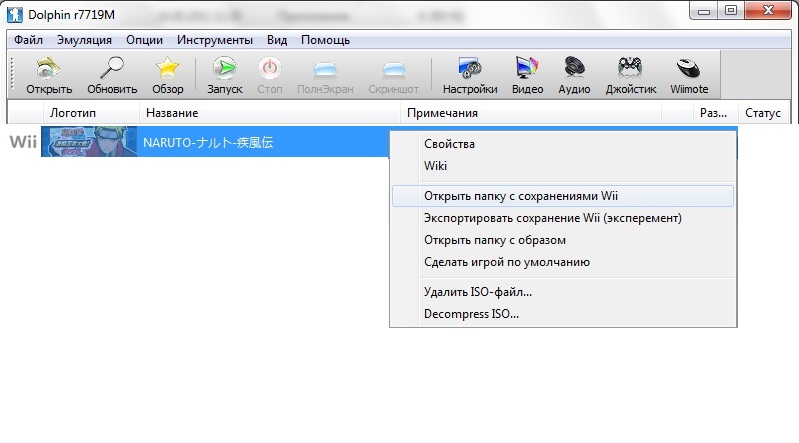Click the ПолнЭкран toolbar icon

coord(325,68)
